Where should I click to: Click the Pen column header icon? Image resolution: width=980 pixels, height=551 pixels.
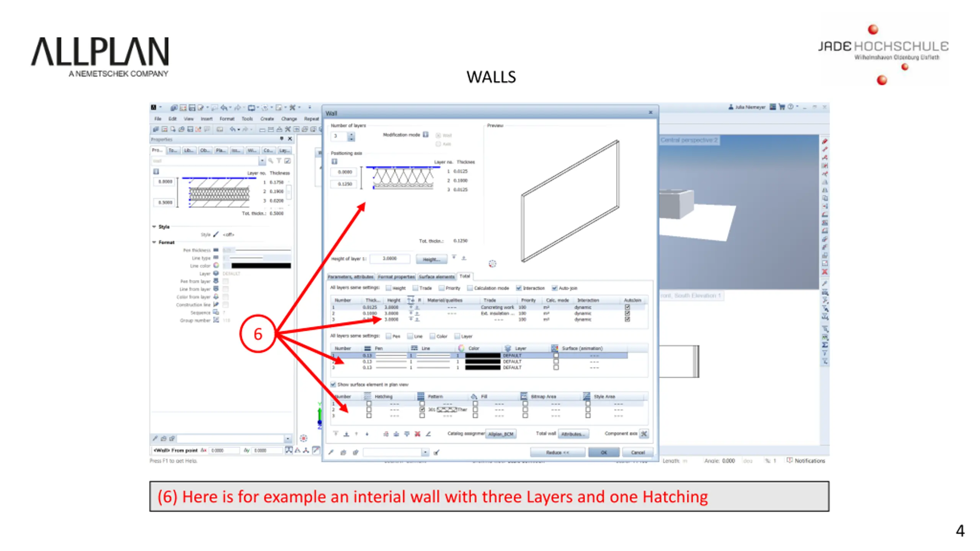coord(367,348)
